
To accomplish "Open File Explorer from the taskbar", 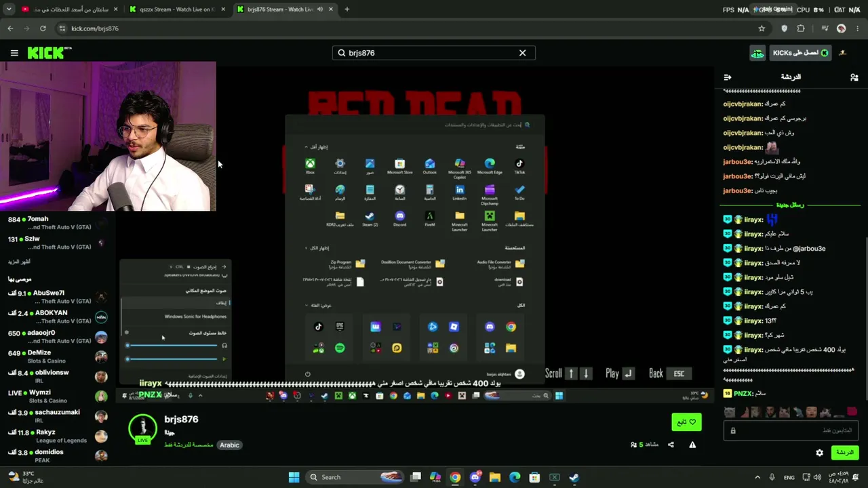I will point(494,477).
